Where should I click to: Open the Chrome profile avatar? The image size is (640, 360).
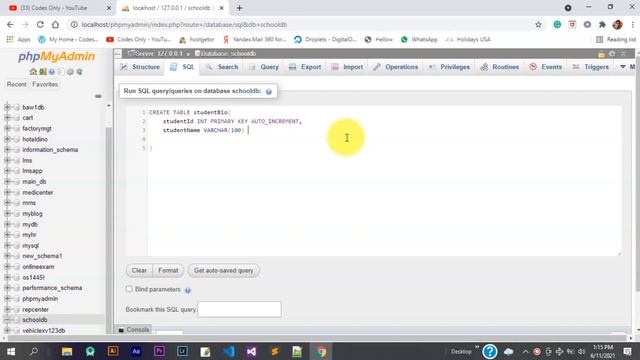(x=618, y=24)
